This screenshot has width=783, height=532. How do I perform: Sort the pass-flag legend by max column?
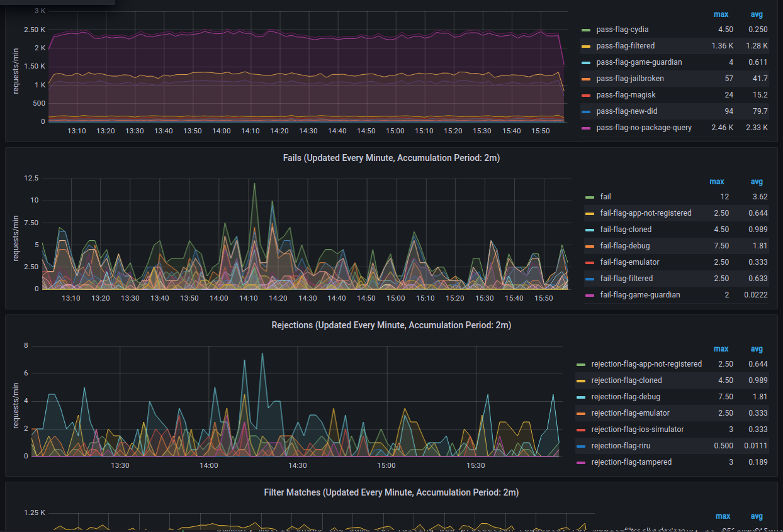721,14
